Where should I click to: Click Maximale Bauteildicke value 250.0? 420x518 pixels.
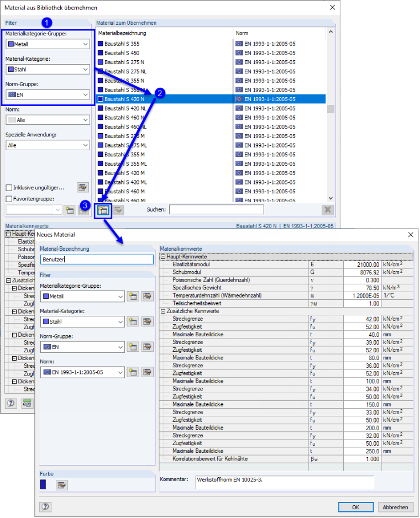(362, 451)
